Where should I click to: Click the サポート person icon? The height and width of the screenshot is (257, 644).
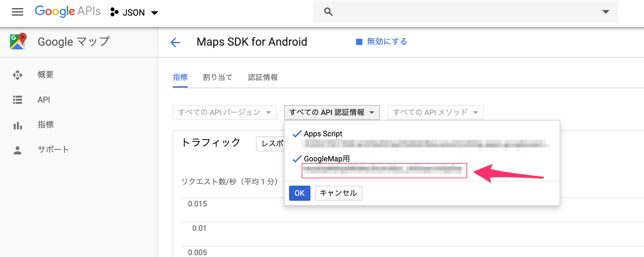coord(18,150)
